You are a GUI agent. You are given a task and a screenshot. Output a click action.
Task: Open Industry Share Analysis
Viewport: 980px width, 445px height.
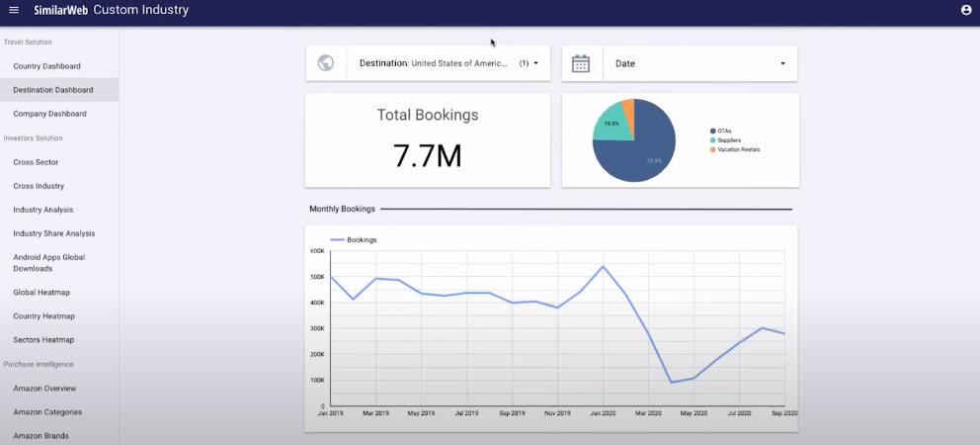(x=54, y=233)
